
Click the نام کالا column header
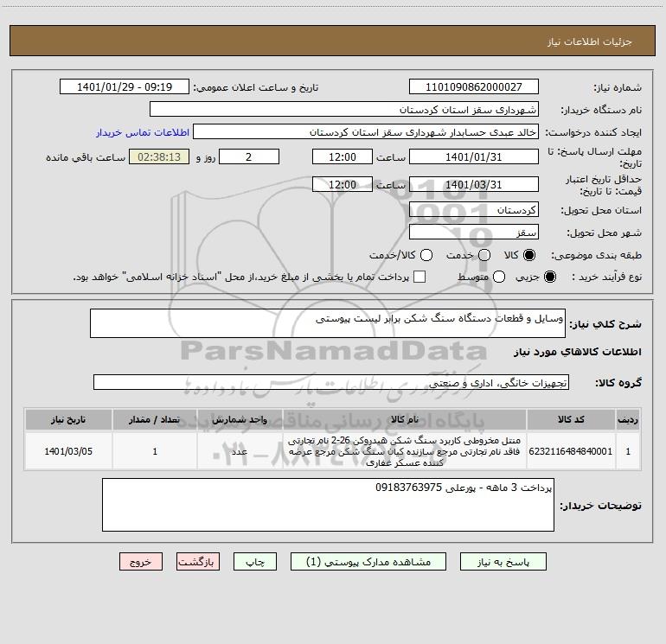coord(405,419)
